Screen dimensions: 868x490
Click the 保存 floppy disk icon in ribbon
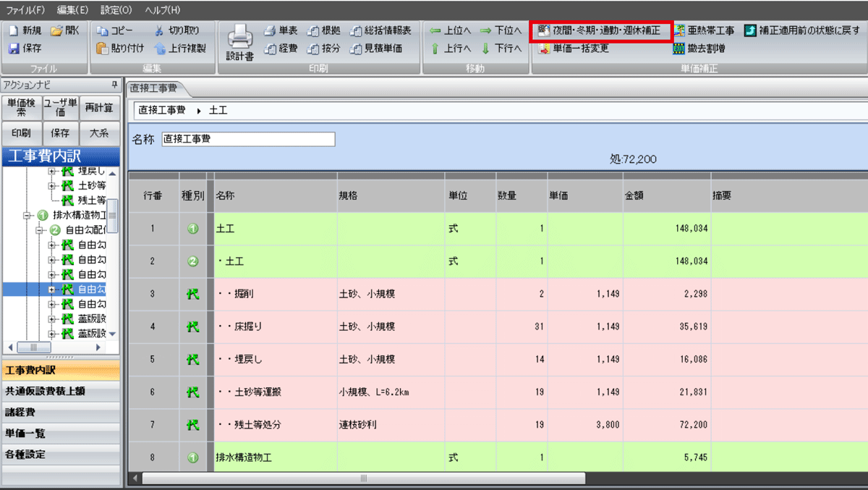coord(14,48)
